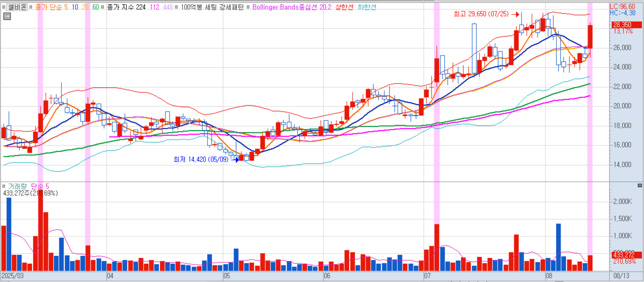Toggle the square marker before 종가 지수

pyautogui.click(x=103, y=7)
